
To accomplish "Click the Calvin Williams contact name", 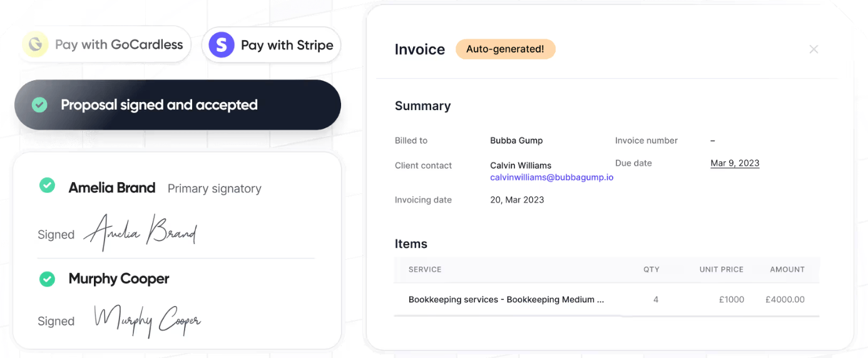I will [x=521, y=165].
